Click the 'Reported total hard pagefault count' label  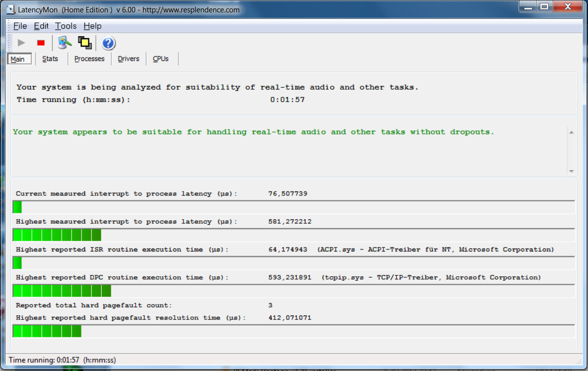tap(94, 306)
